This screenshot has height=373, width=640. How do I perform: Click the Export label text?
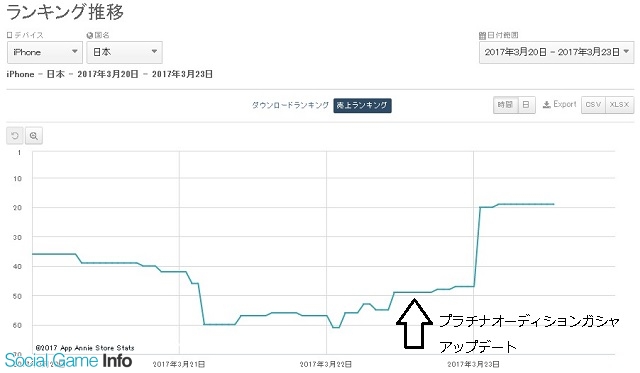[x=565, y=104]
